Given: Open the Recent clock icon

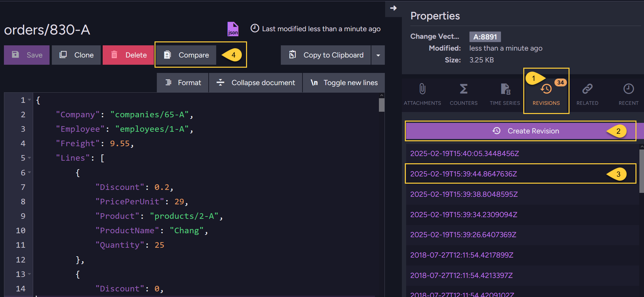Looking at the screenshot, I should tap(629, 89).
